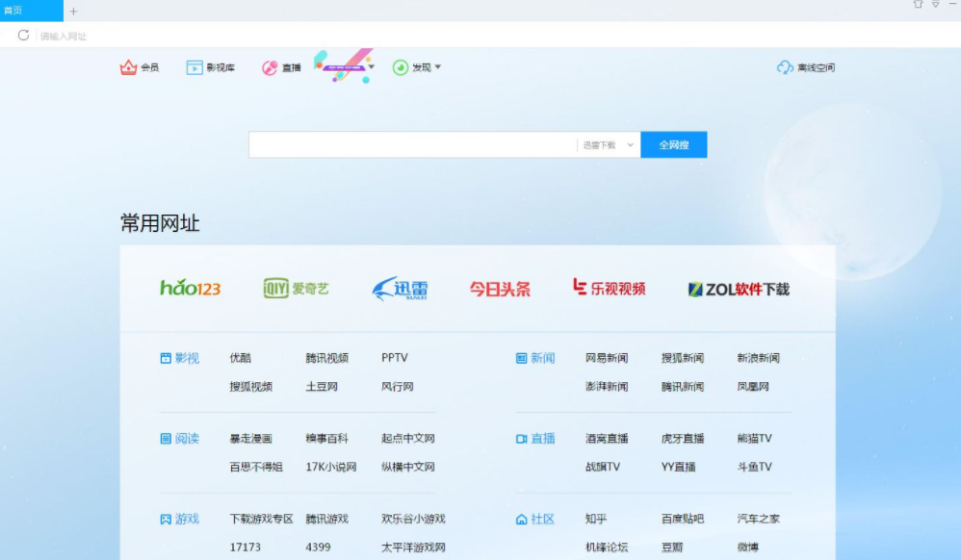Open the 土豆网 link
This screenshot has height=560, width=961.
tap(322, 387)
